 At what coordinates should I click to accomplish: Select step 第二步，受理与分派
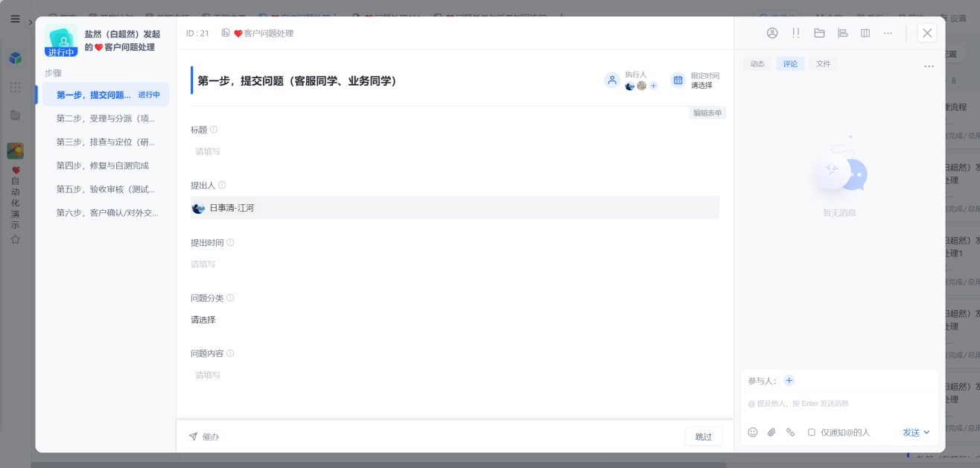[x=106, y=118]
